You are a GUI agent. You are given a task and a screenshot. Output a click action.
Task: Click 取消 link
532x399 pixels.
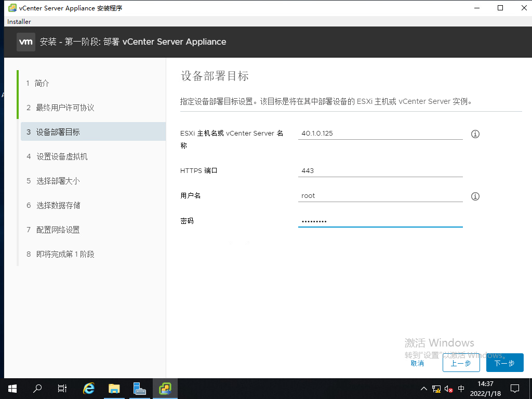point(417,363)
